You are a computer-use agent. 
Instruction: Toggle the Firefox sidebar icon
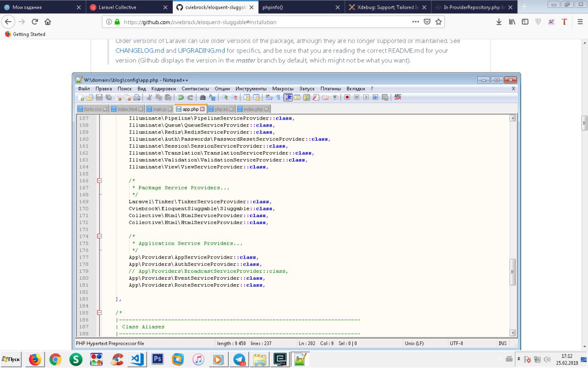coord(525,22)
